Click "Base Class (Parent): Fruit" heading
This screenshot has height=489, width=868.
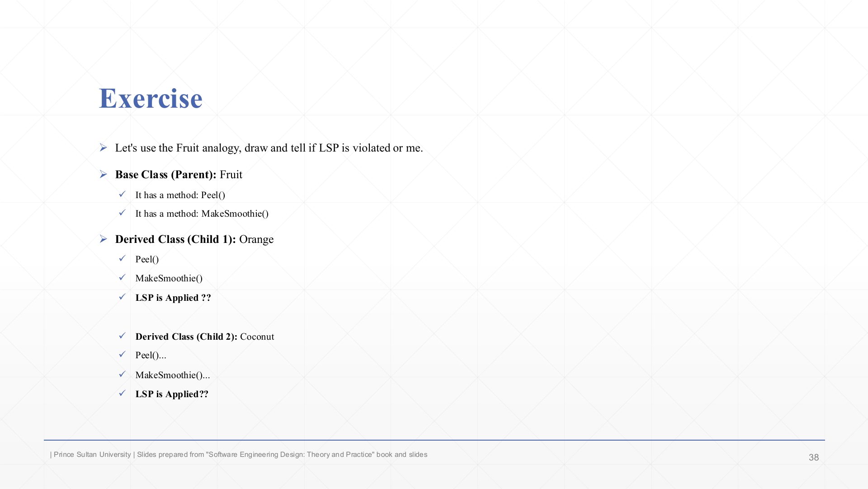coord(179,175)
